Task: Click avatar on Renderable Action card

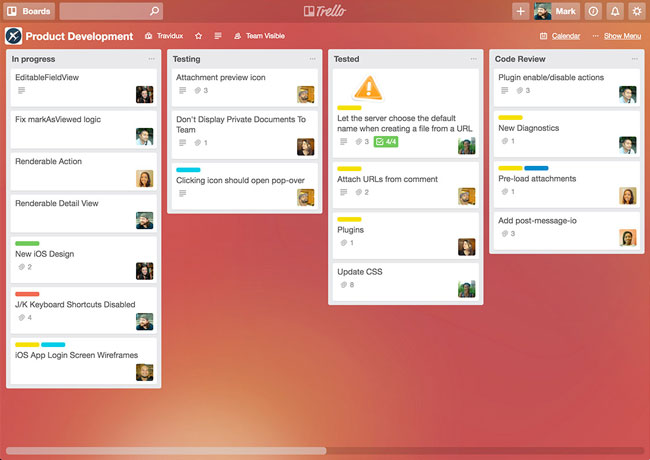Action: tap(145, 179)
